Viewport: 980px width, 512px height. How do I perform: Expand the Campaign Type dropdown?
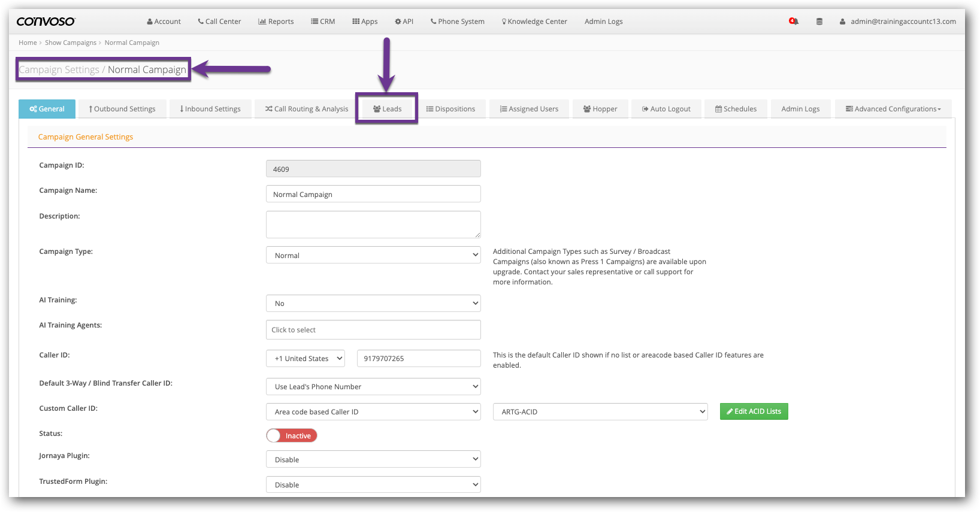(x=373, y=255)
